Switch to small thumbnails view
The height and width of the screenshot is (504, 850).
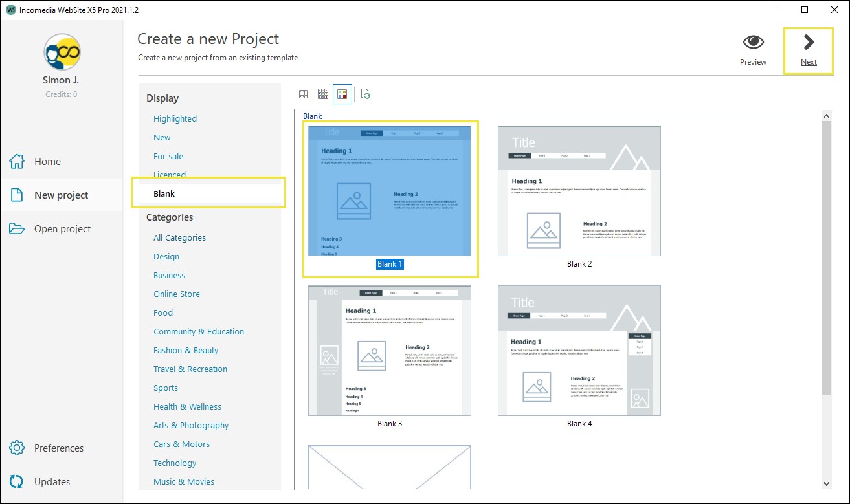click(303, 94)
